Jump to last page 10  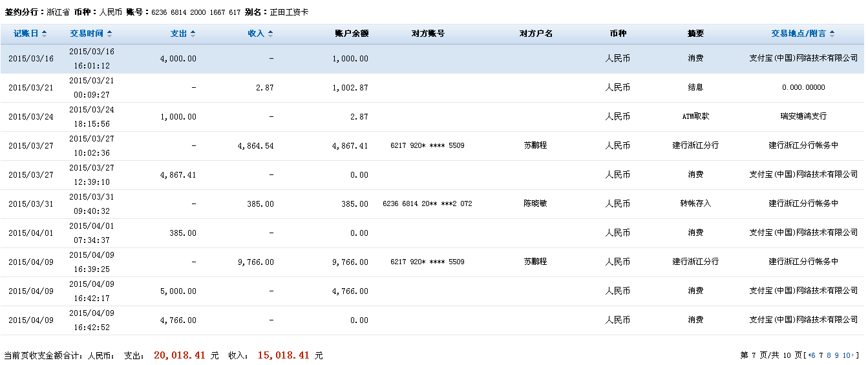(x=846, y=355)
